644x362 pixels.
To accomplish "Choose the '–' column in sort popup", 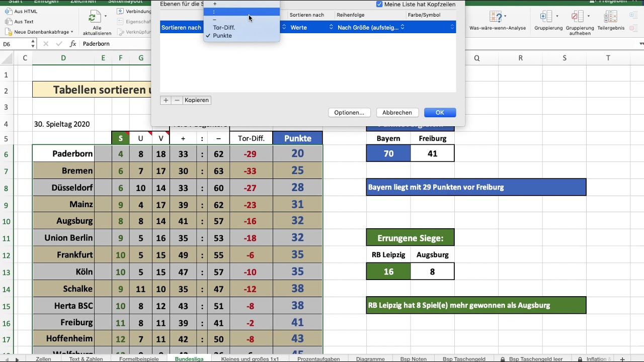I will (242, 20).
